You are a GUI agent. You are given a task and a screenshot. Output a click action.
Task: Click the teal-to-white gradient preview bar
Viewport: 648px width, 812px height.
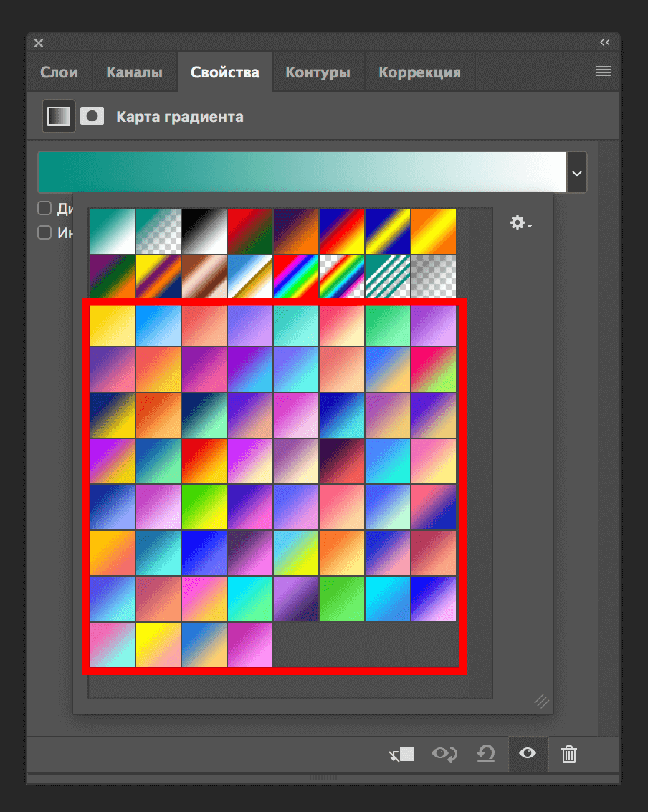pyautogui.click(x=301, y=171)
